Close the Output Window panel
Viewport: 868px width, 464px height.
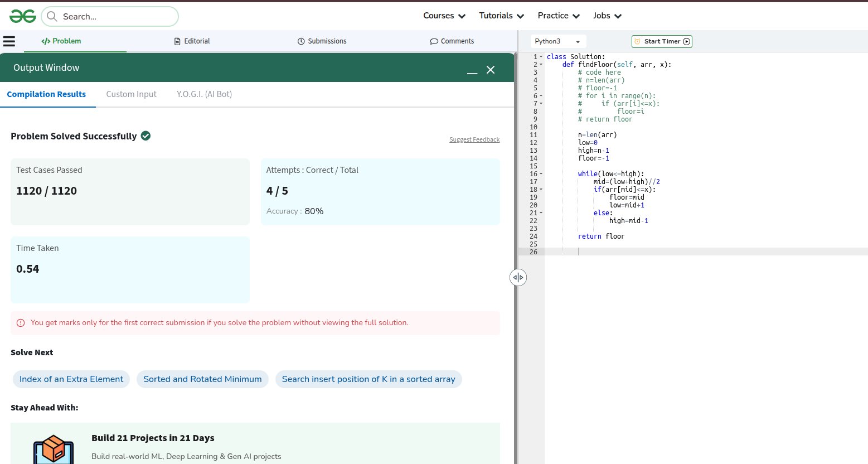point(491,70)
